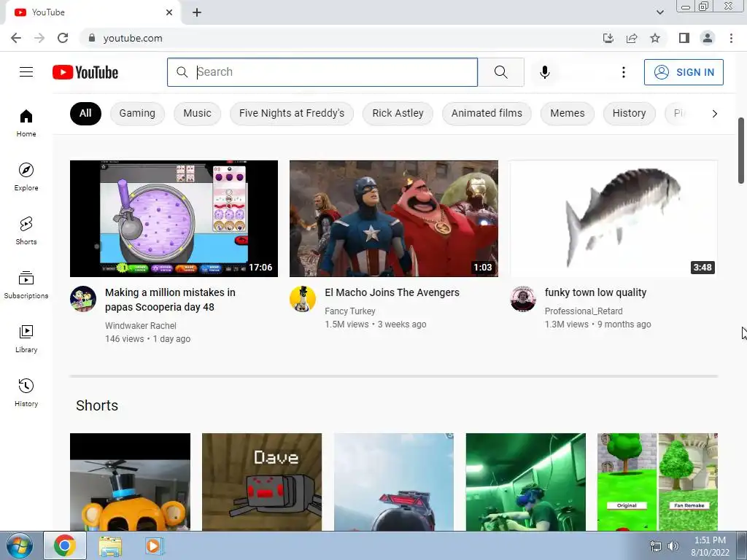Play the Avengers El Macho thumbnail
The height and width of the screenshot is (560, 747).
point(394,219)
